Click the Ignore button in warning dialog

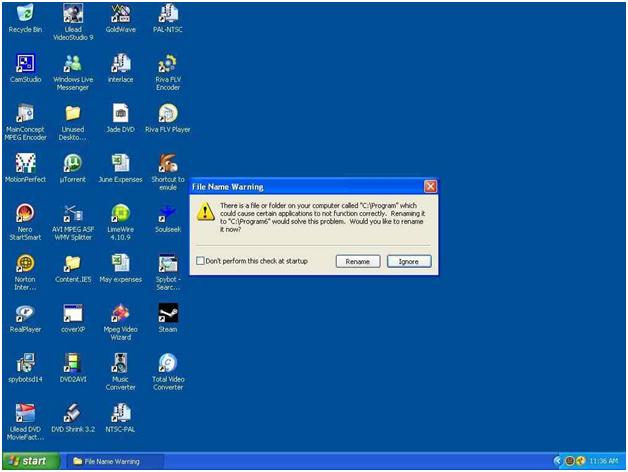[x=409, y=261]
